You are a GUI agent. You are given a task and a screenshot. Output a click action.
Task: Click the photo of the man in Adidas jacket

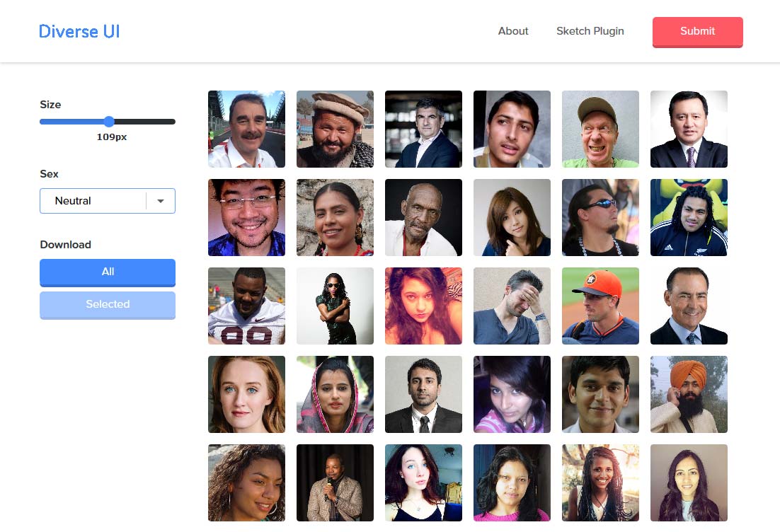tap(688, 217)
